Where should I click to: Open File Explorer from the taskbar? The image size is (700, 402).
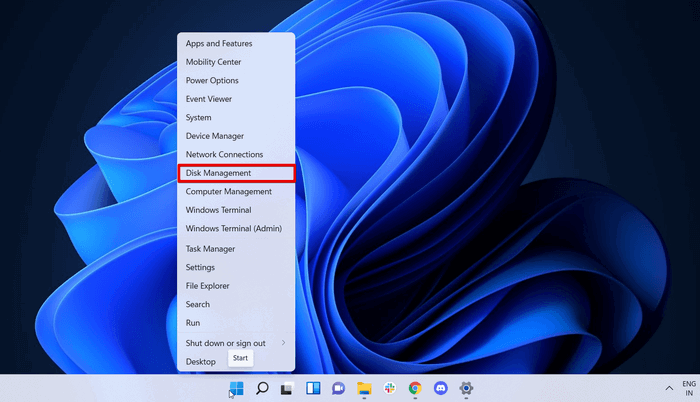pyautogui.click(x=364, y=388)
